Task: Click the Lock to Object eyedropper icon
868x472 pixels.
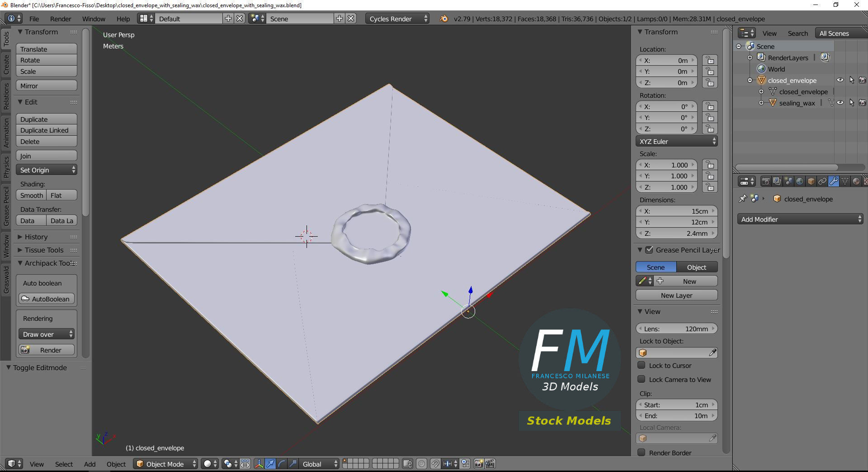Action: (x=712, y=353)
